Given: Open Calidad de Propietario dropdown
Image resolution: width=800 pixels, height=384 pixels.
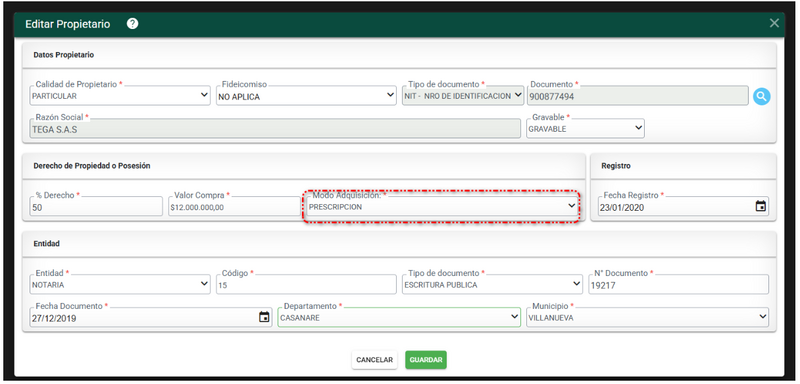Looking at the screenshot, I should click(120, 95).
